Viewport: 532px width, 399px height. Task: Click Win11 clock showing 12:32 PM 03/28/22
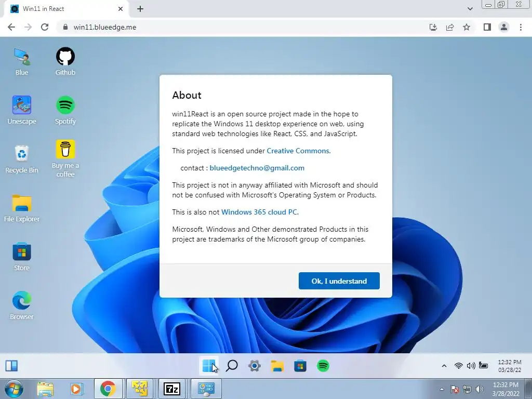[x=510, y=366]
